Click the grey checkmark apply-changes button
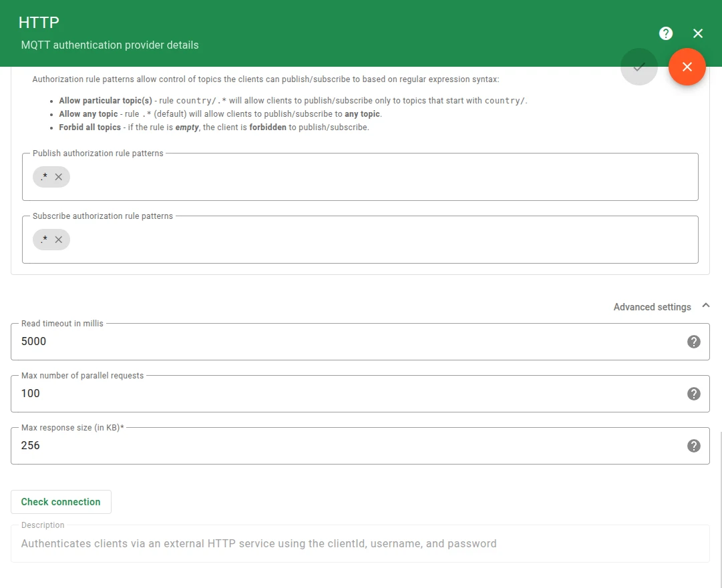722x588 pixels. [639, 67]
